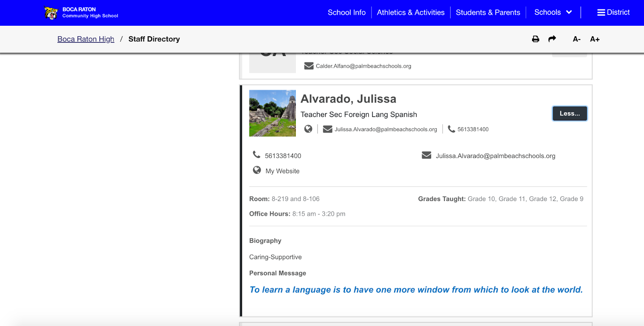
Task: Click Calder.Alfano@palmbeachschools.org email link
Action: 363,66
